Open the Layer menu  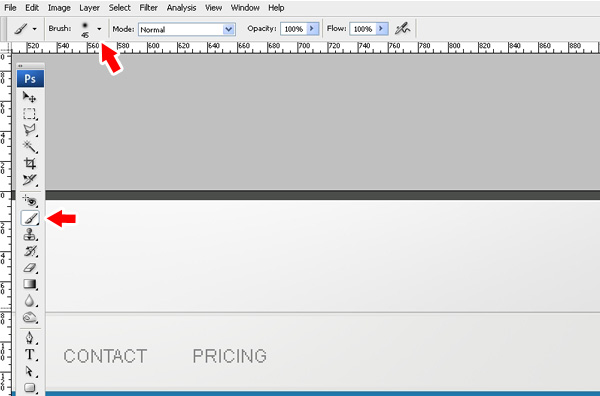click(x=89, y=8)
